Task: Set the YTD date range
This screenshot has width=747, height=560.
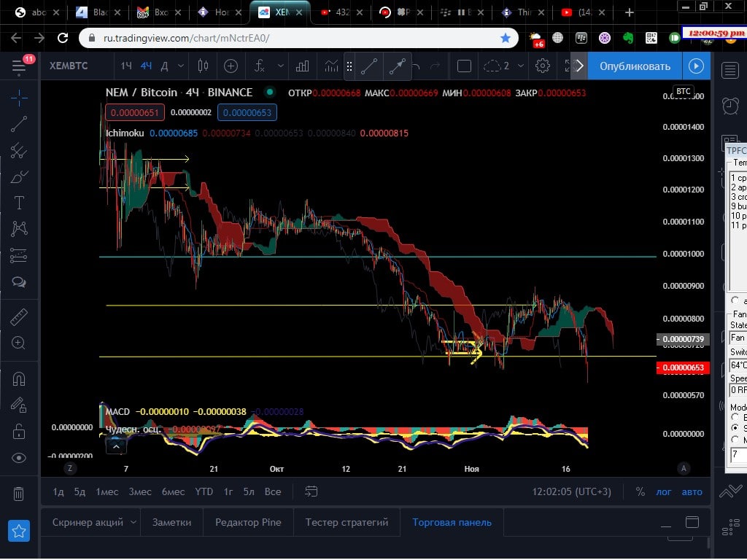Action: point(204,491)
